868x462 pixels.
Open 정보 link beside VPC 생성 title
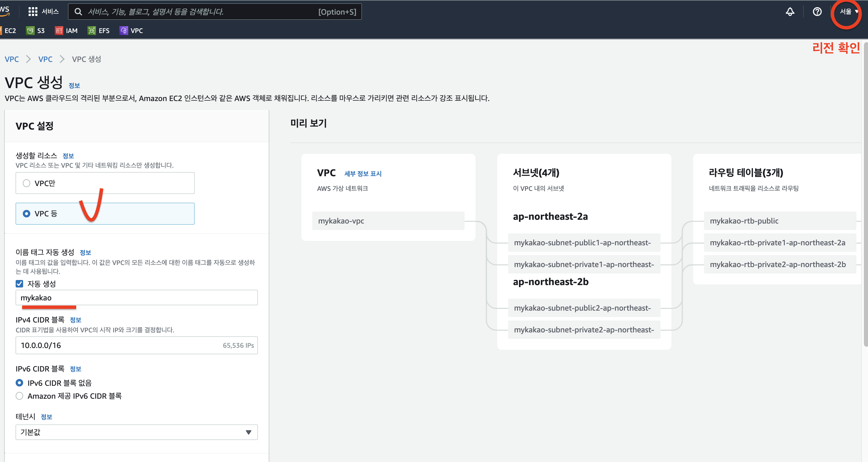74,85
